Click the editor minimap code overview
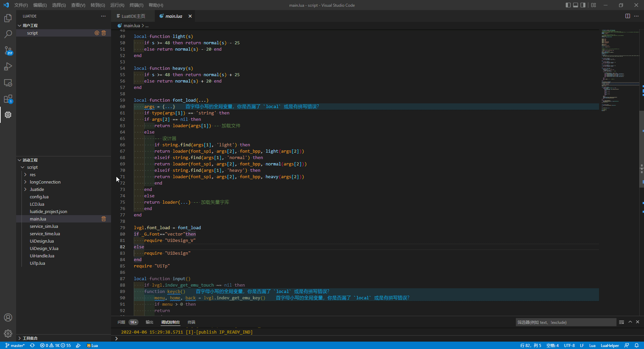Screen dimensions: 644x349 (x=620, y=70)
